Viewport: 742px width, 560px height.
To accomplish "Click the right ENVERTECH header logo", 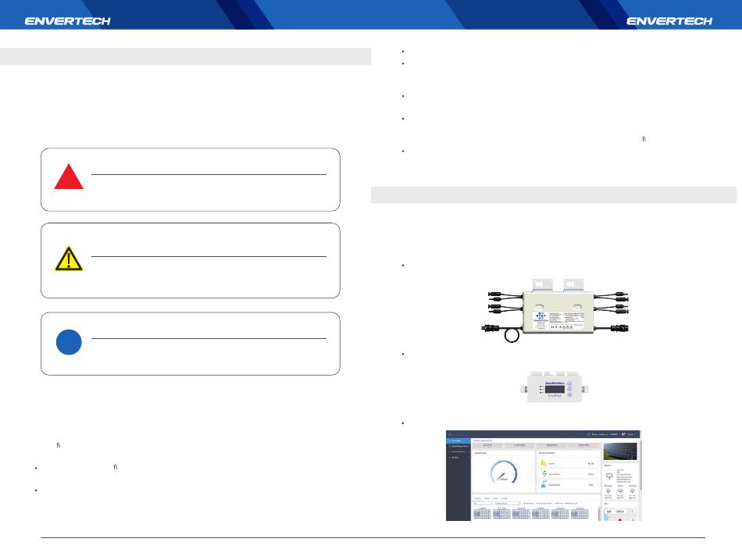I will (669, 21).
